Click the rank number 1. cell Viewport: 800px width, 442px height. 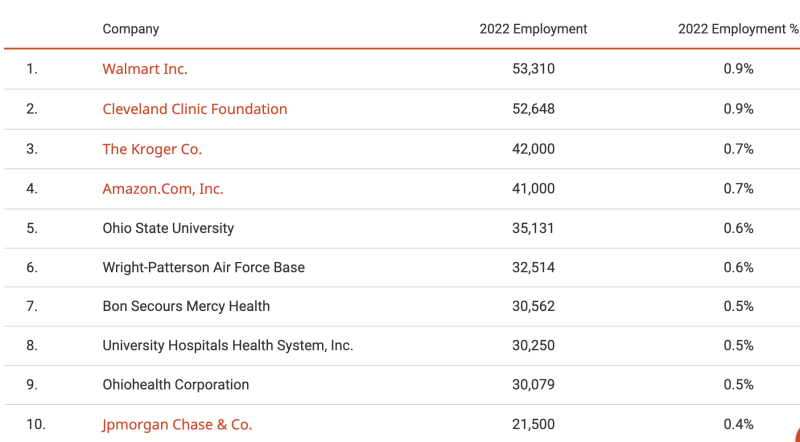(x=32, y=69)
